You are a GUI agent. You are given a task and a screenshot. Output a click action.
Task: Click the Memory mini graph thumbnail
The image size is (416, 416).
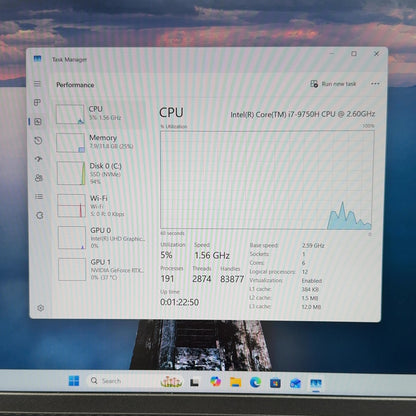pos(70,143)
